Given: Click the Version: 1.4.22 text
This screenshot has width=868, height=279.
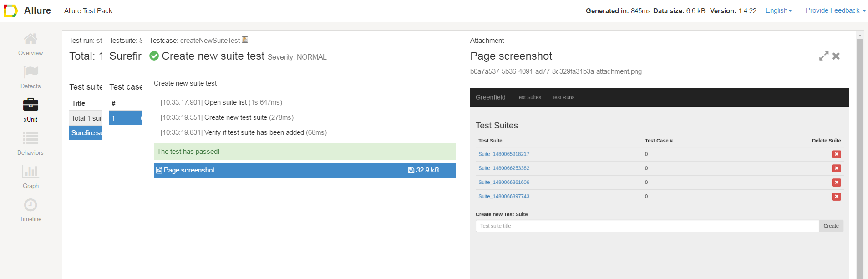Looking at the screenshot, I should click(x=733, y=11).
